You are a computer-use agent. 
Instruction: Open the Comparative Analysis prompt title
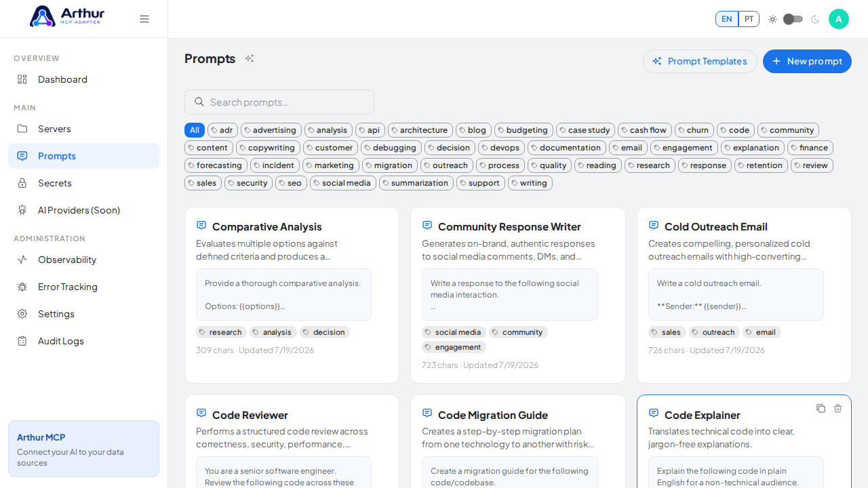267,226
